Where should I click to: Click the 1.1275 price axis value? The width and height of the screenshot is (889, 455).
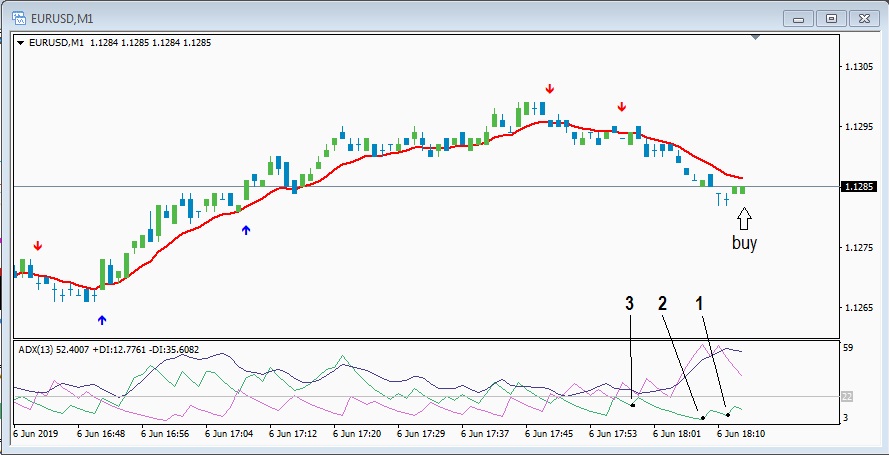(859, 248)
